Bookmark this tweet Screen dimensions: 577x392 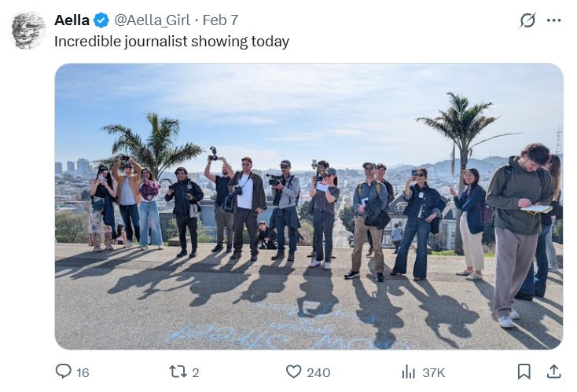[x=524, y=372]
